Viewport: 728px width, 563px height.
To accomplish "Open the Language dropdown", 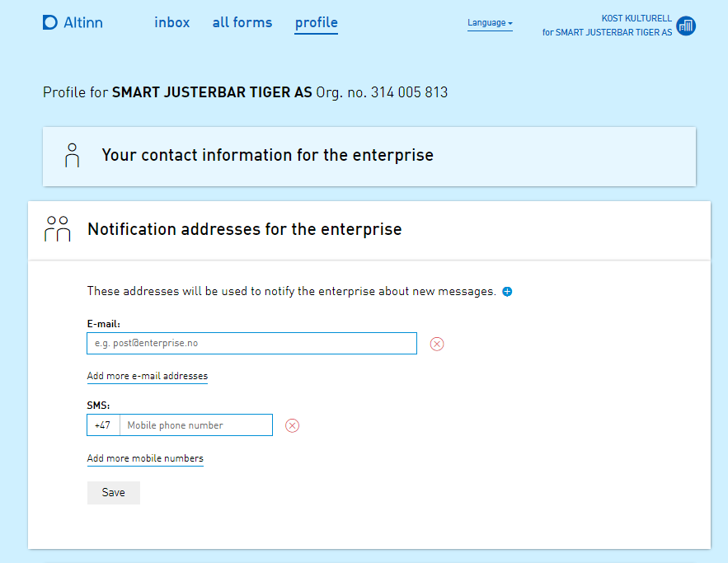I will coord(490,23).
